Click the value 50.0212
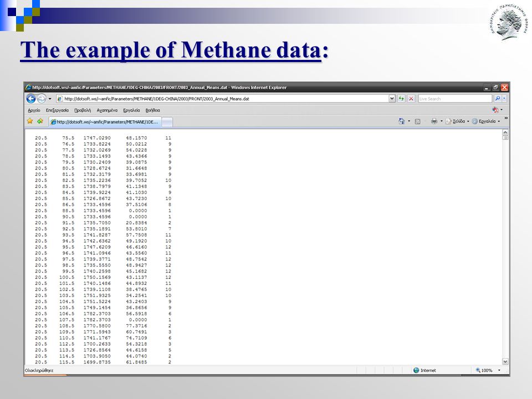The image size is (532, 399). point(136,144)
